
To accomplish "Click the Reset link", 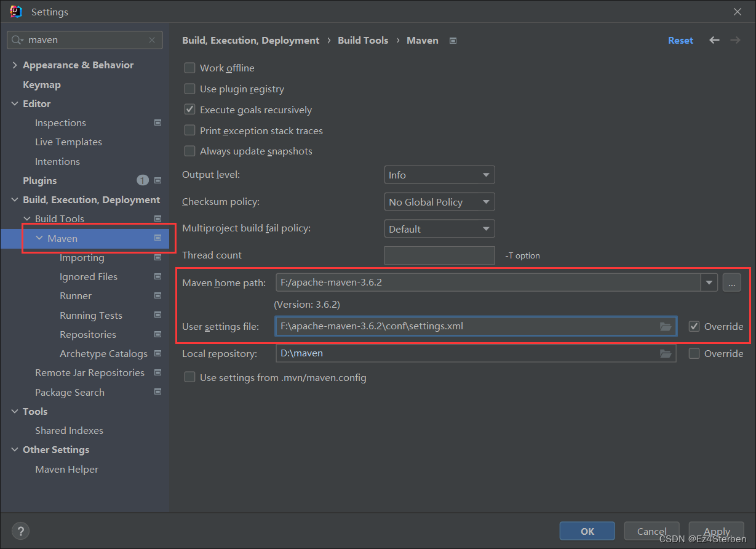I will (x=680, y=40).
